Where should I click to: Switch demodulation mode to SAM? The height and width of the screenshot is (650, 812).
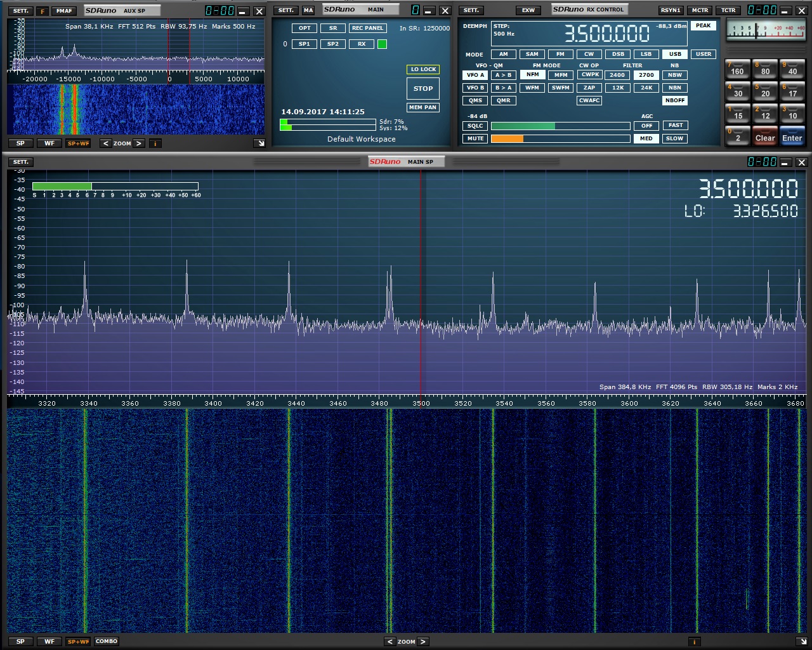pos(532,54)
